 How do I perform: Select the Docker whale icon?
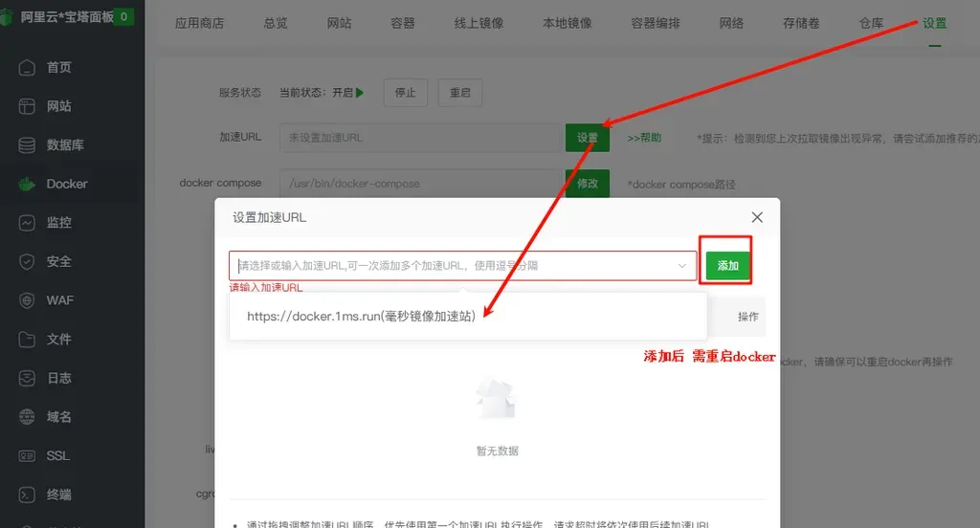click(x=28, y=184)
